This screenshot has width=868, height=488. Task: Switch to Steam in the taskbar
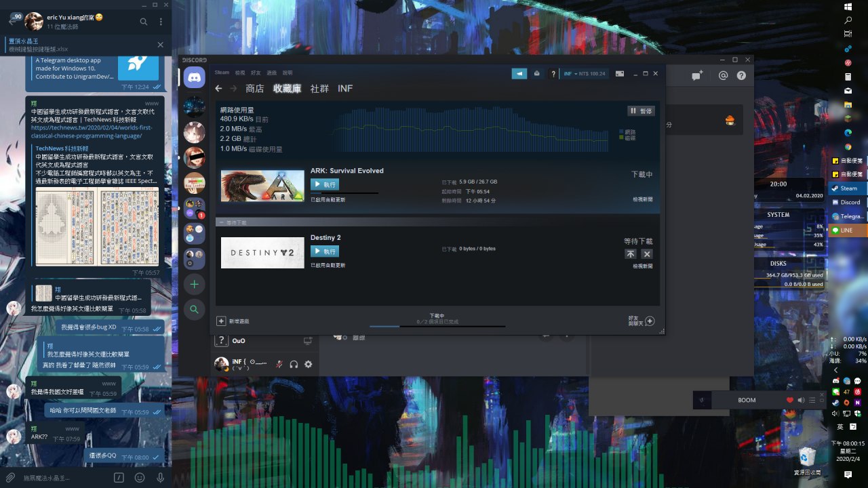[x=848, y=188]
